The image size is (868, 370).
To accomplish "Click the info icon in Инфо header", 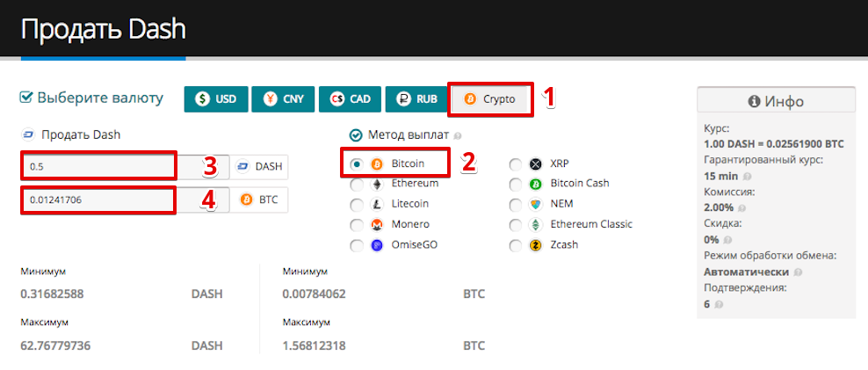I will pyautogui.click(x=754, y=102).
